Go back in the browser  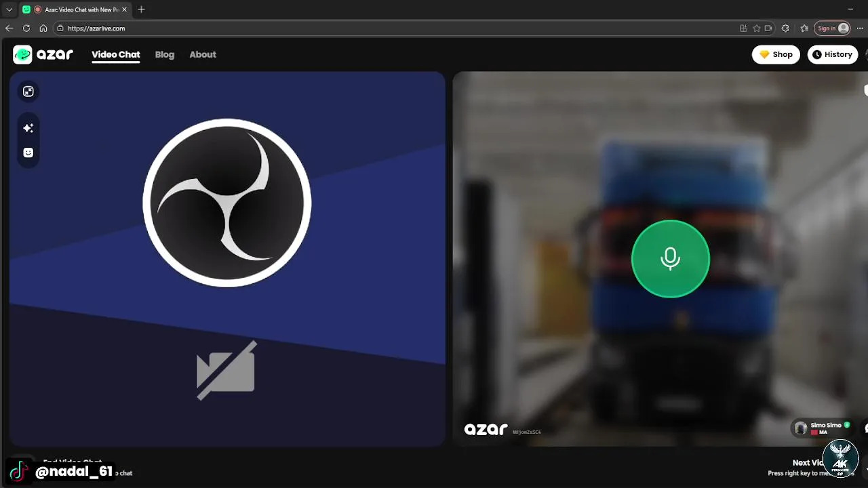click(9, 28)
